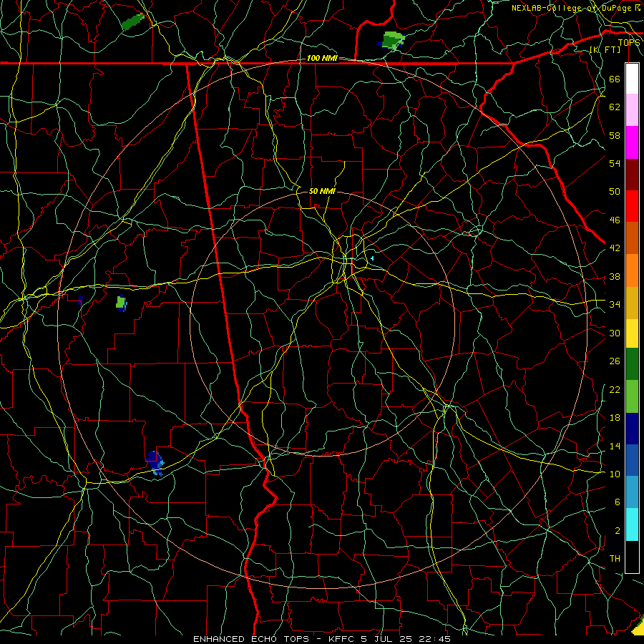Click the 26 legend scale value
This screenshot has width=644, height=644.
pos(615,361)
